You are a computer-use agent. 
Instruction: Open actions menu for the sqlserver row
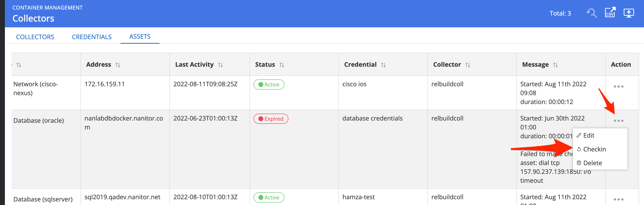click(618, 199)
